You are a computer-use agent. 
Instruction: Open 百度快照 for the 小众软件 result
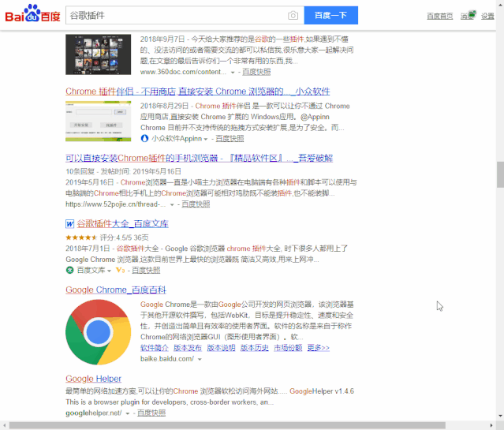point(230,139)
